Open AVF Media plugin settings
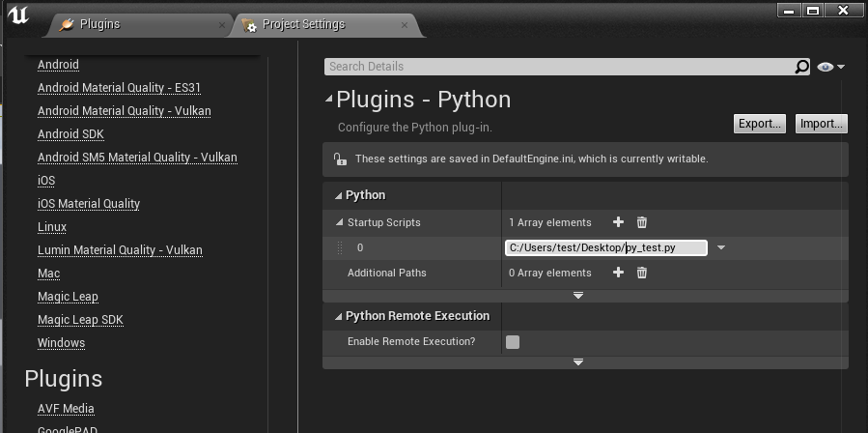 pos(66,409)
